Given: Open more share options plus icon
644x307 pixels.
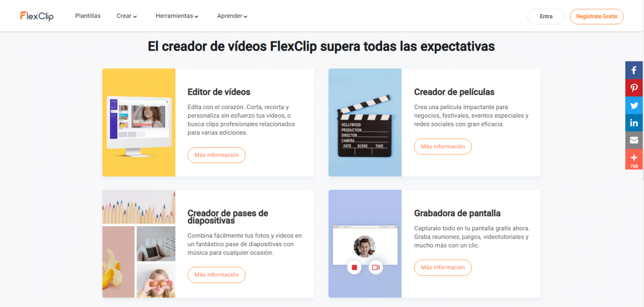Looking at the screenshot, I should (x=634, y=159).
